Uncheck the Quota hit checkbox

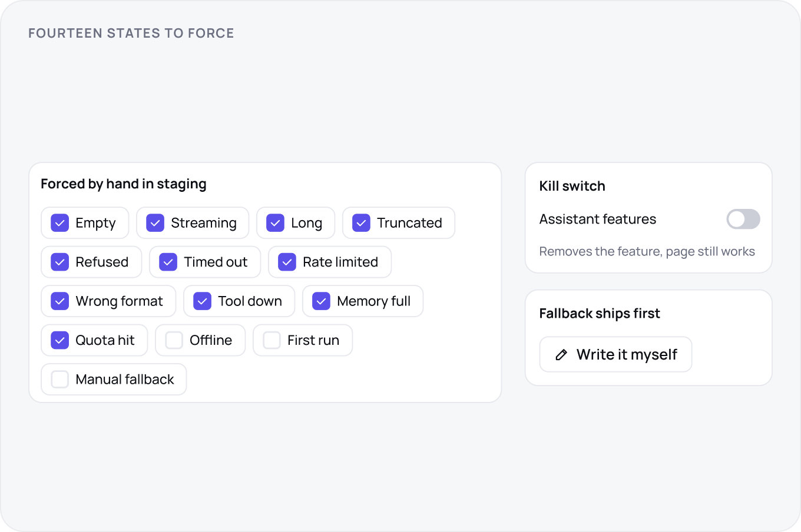click(60, 340)
